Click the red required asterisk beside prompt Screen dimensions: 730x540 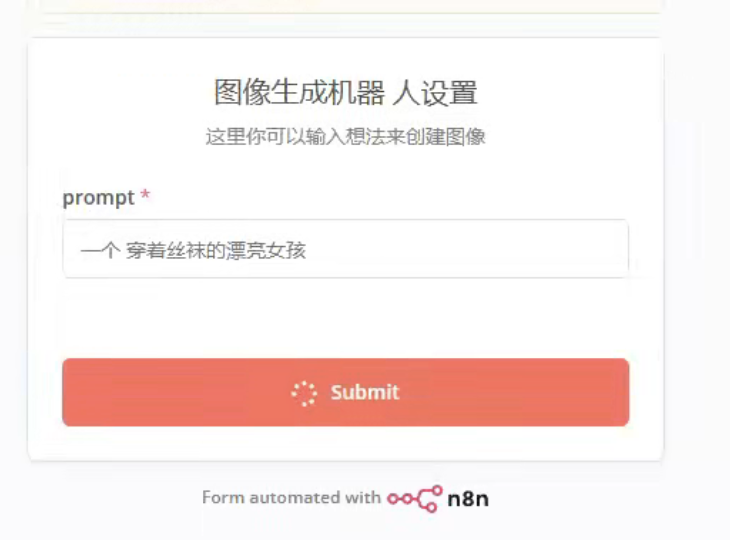(x=145, y=195)
